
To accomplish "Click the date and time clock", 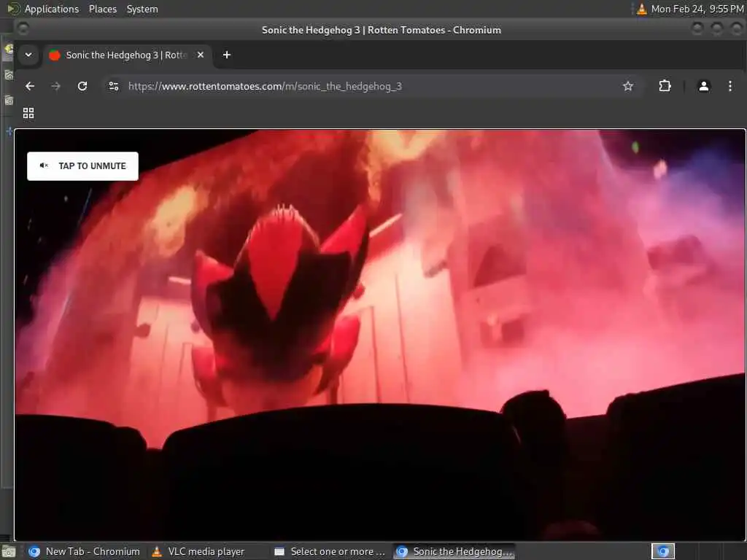I will pos(697,9).
